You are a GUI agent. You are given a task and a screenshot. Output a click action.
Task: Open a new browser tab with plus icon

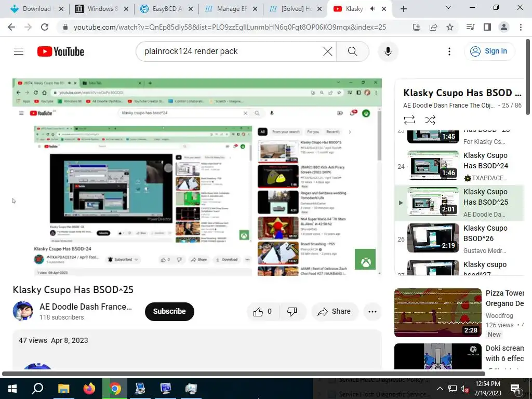[x=403, y=9]
